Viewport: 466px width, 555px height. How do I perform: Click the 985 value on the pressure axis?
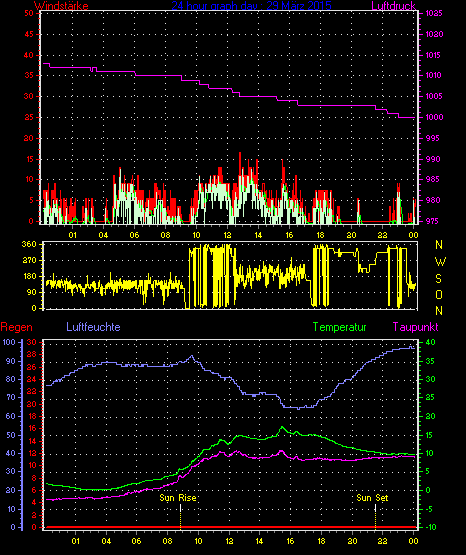[x=432, y=179]
